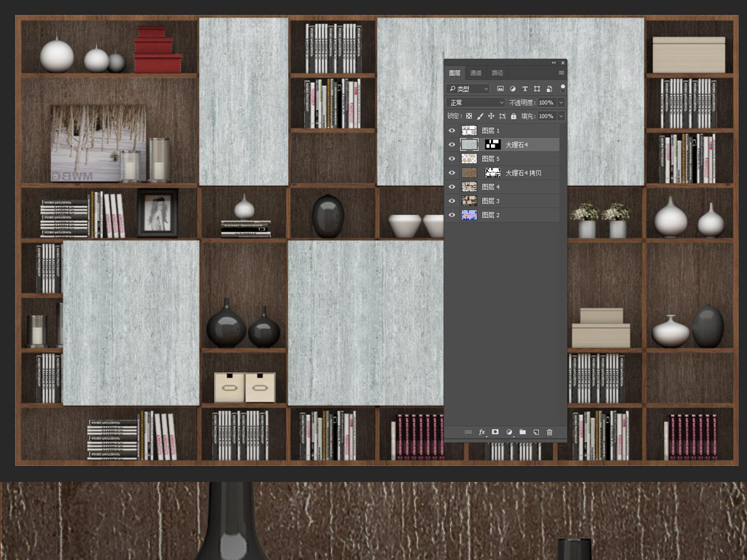Hide the 图层 2 layer with its eye icon

452,215
